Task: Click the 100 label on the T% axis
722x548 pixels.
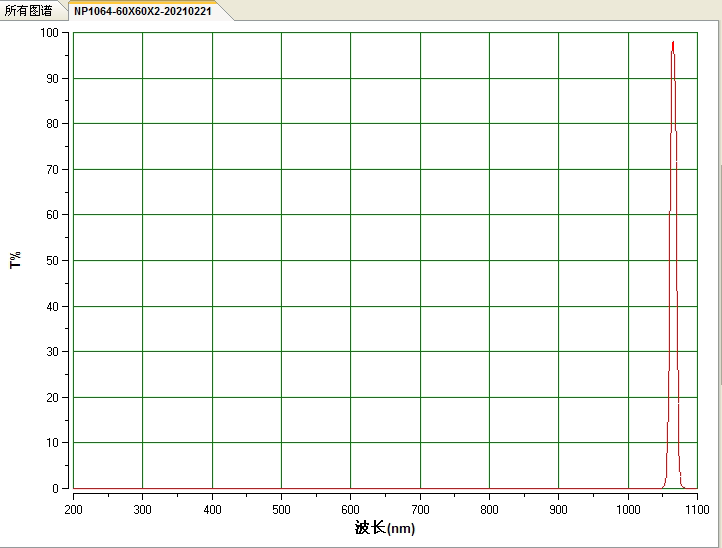Action: point(49,33)
